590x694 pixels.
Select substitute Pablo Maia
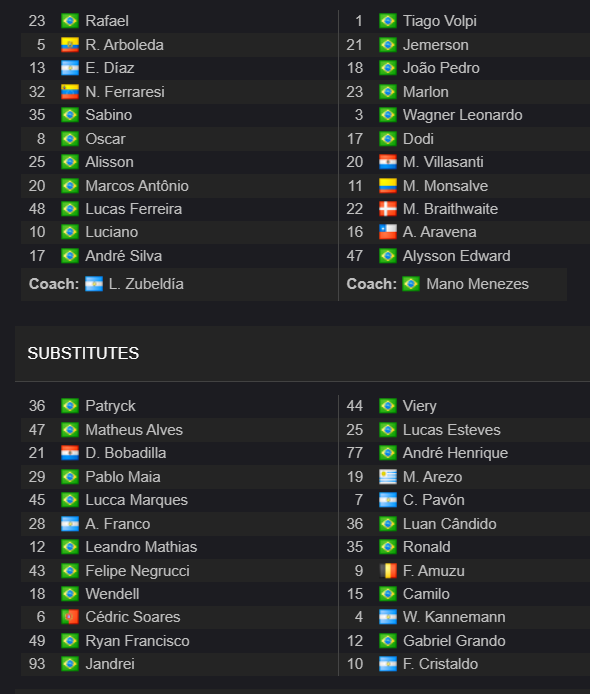tap(123, 477)
